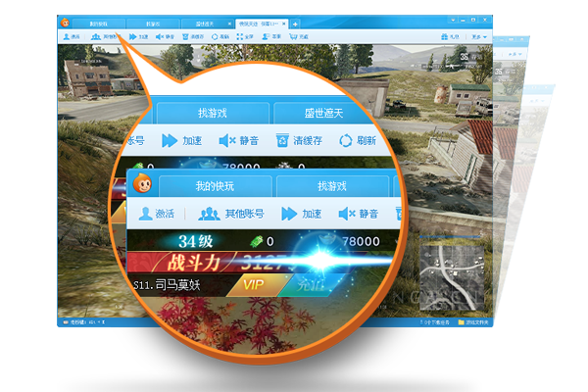Screen dimensions: 588x392
Task: Enter full screen with the 全屏 icon in the top toolbar
Action: click(x=240, y=36)
